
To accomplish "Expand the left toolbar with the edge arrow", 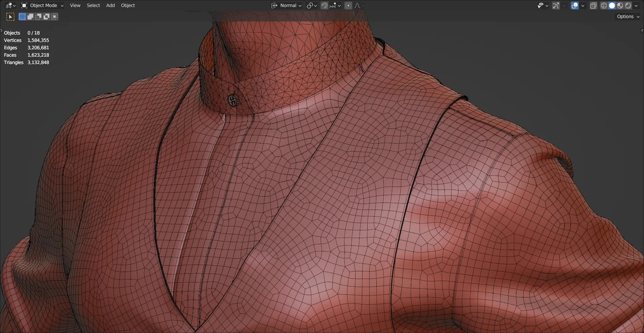I will click(x=1, y=31).
